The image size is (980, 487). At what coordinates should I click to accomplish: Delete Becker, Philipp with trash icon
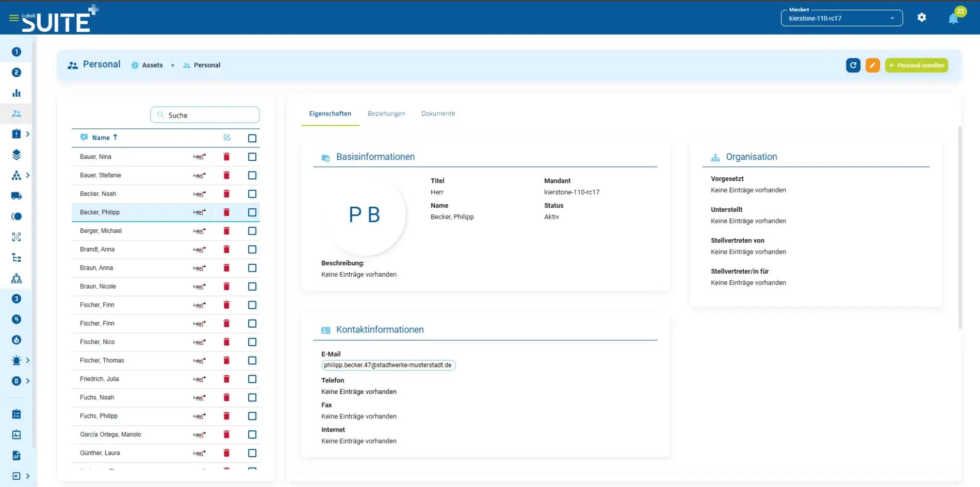(x=226, y=212)
